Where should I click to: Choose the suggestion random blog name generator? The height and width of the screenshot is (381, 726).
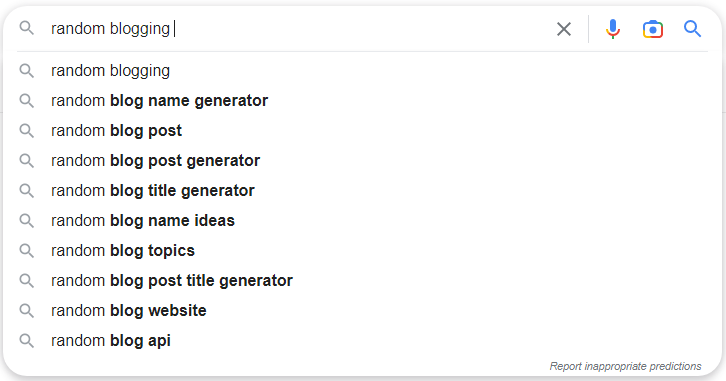(363, 100)
